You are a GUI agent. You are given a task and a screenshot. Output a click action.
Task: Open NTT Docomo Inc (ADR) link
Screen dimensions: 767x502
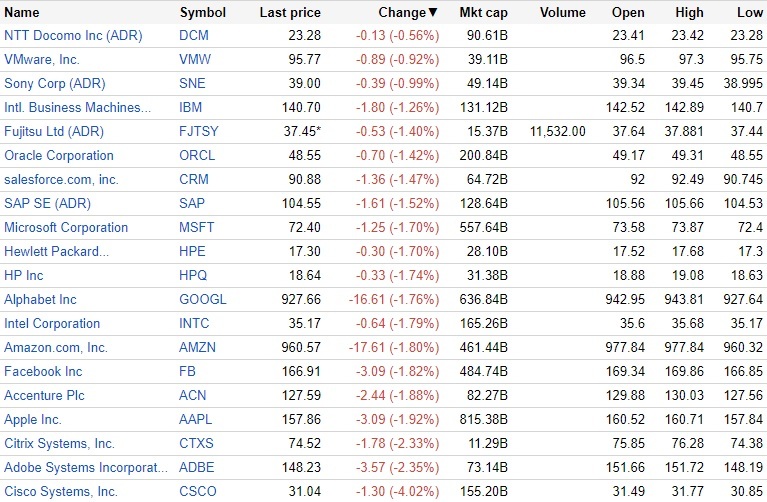[73, 36]
